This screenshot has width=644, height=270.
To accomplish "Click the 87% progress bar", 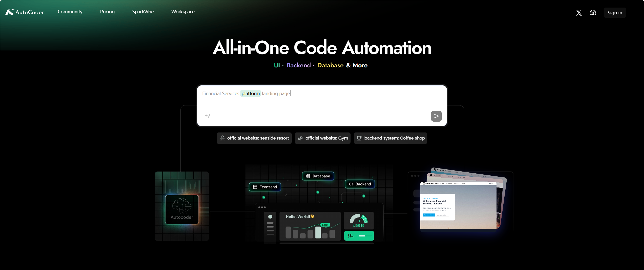I will click(359, 236).
